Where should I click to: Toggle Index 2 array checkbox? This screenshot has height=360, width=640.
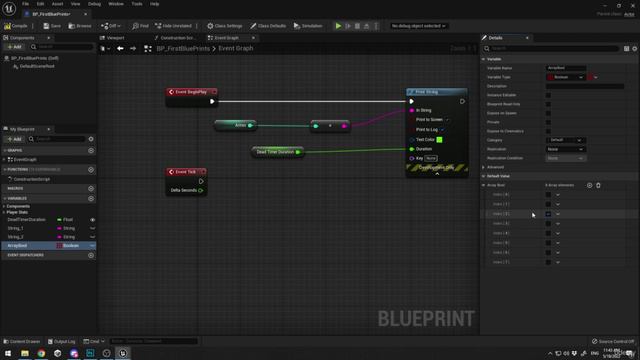click(548, 214)
